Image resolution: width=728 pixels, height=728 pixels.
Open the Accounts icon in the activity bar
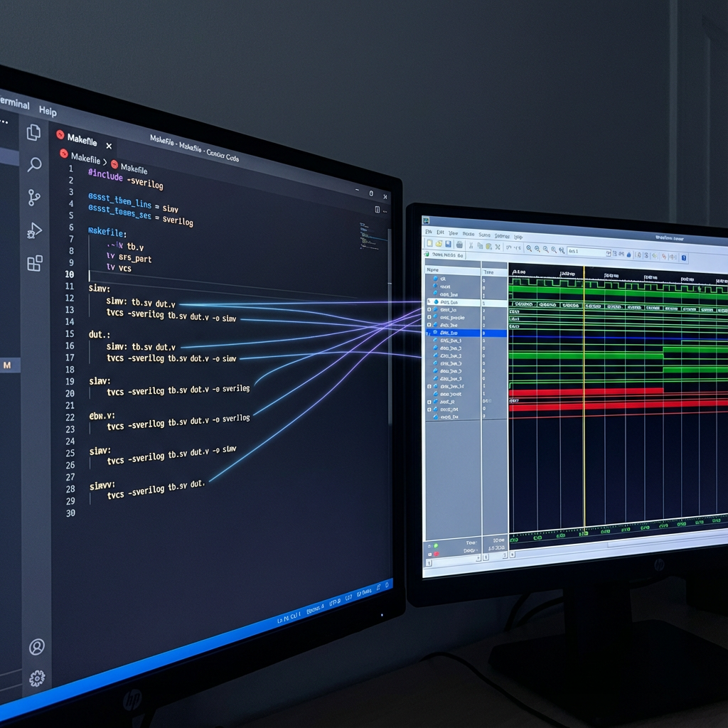click(x=37, y=647)
